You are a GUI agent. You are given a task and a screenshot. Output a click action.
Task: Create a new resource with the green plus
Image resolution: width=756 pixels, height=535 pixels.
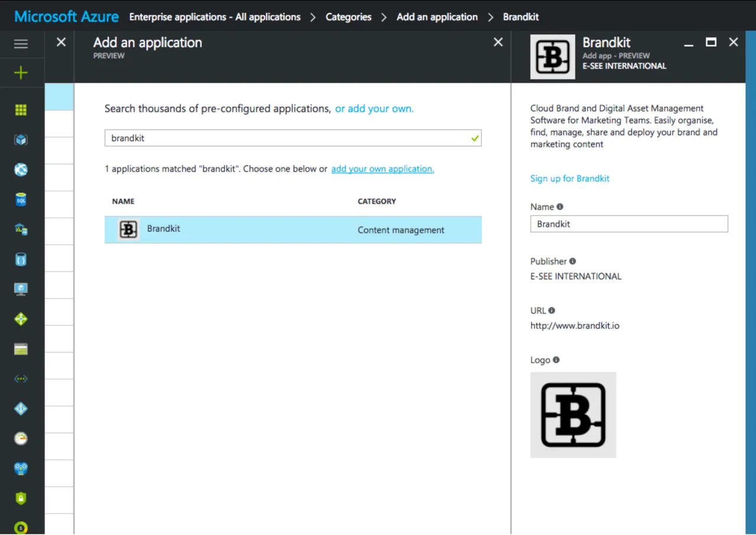pyautogui.click(x=21, y=73)
